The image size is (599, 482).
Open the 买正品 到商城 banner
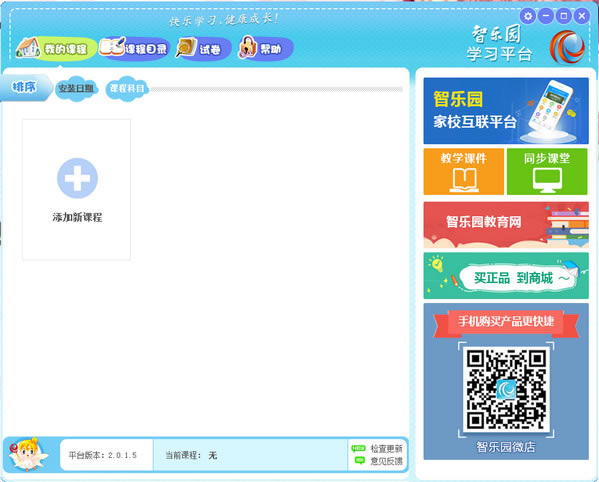(506, 276)
